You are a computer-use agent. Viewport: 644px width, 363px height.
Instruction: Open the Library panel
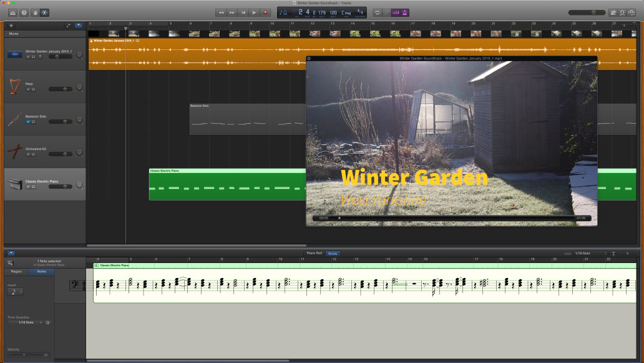[13, 12]
